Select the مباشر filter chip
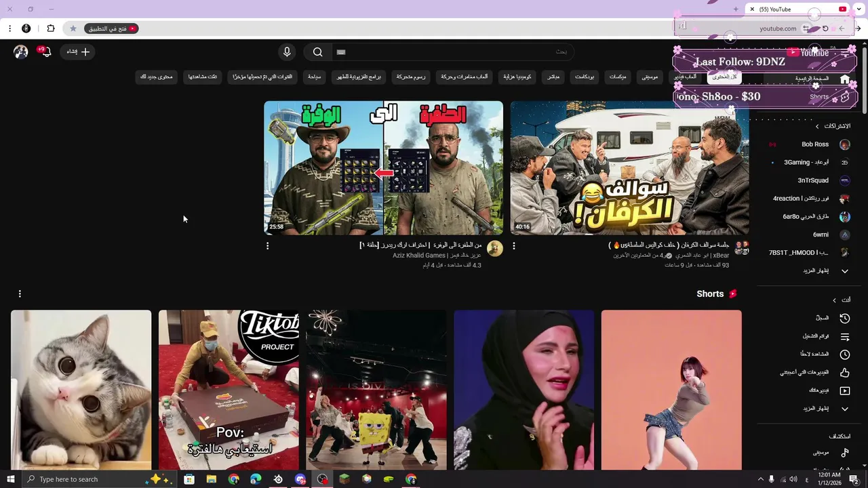The width and height of the screenshot is (868, 488). click(x=553, y=77)
